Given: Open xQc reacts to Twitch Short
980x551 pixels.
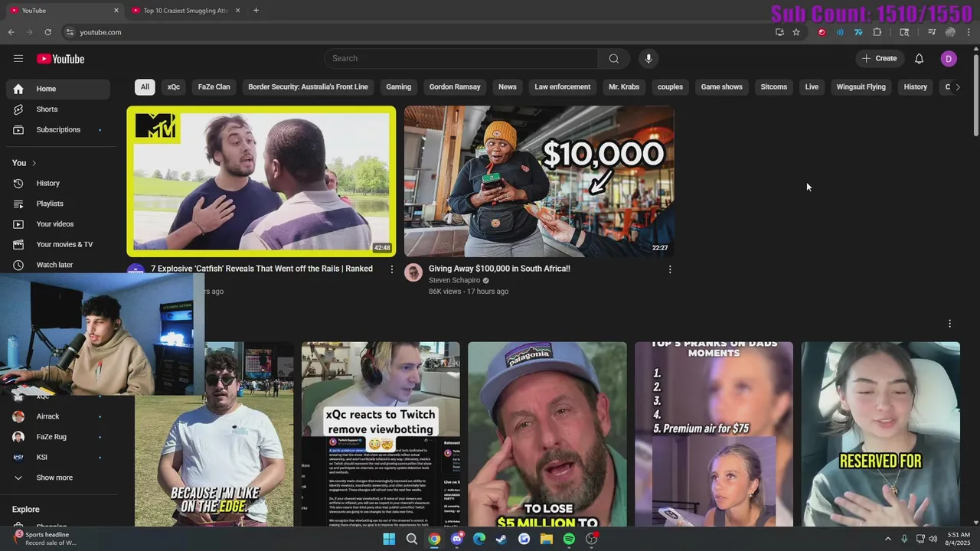Looking at the screenshot, I should [381, 435].
